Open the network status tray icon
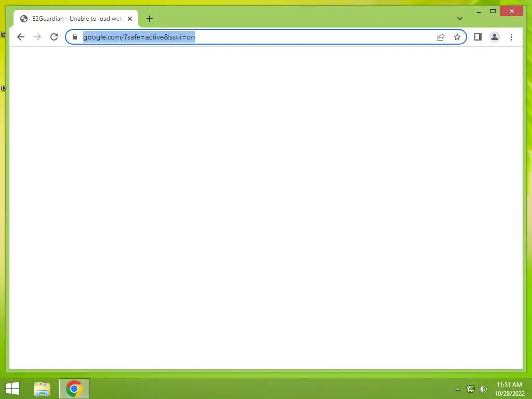This screenshot has width=532, height=399. [470, 389]
